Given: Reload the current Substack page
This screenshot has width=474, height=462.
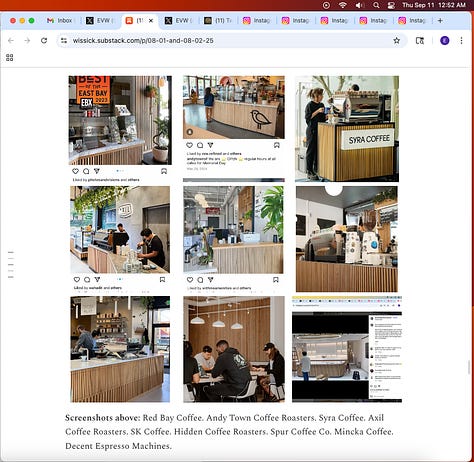Looking at the screenshot, I should [44, 41].
